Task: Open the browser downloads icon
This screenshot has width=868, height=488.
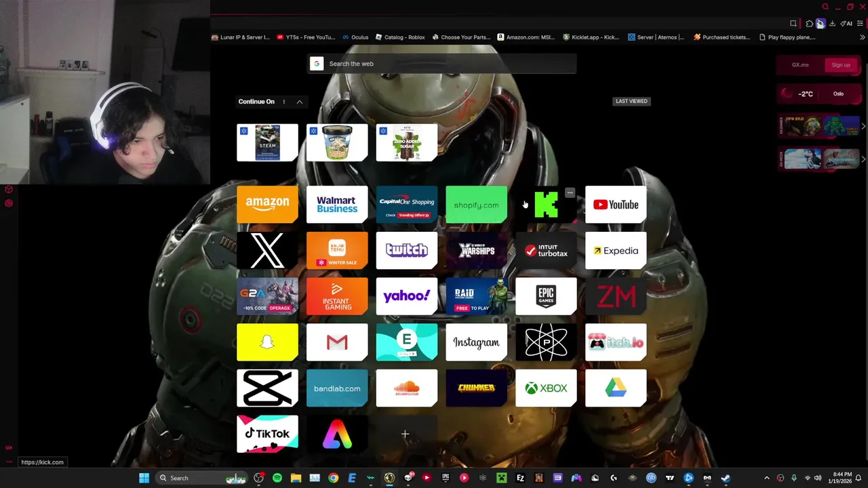Action: coord(832,24)
